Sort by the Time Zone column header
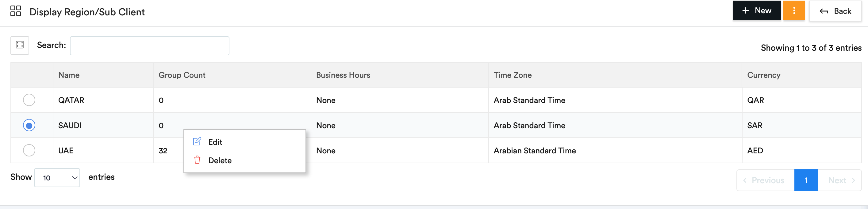 (512, 75)
